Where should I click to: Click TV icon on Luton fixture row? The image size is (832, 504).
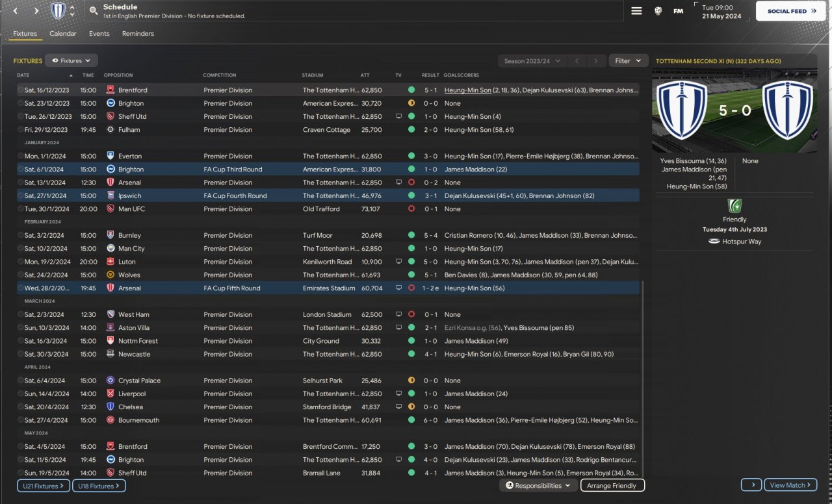tap(398, 262)
